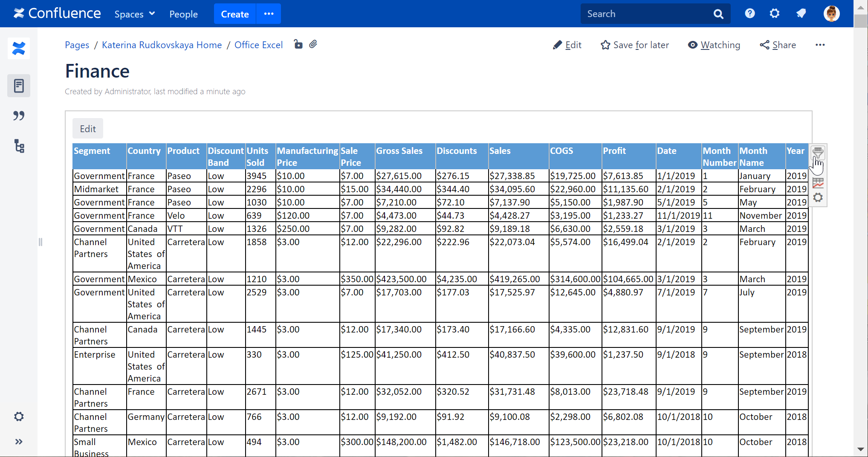Go to Katerina Rudkovskaya Home breadcrumb
Image resolution: width=868 pixels, height=457 pixels.
[x=162, y=45]
